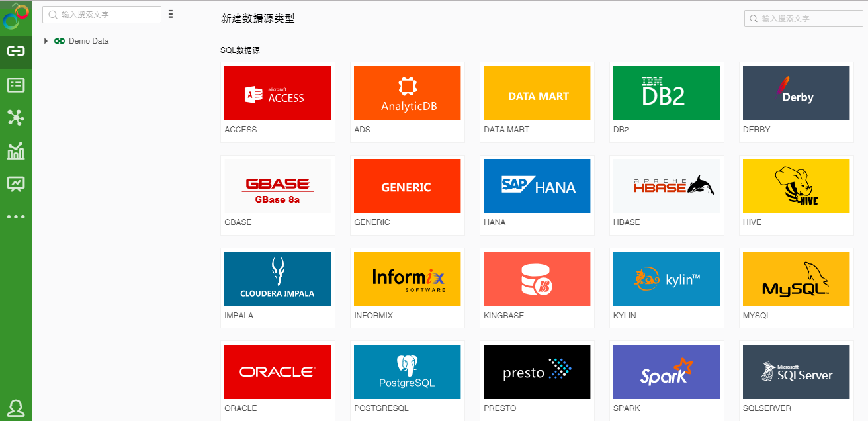Click the colorful app logo

(x=16, y=17)
